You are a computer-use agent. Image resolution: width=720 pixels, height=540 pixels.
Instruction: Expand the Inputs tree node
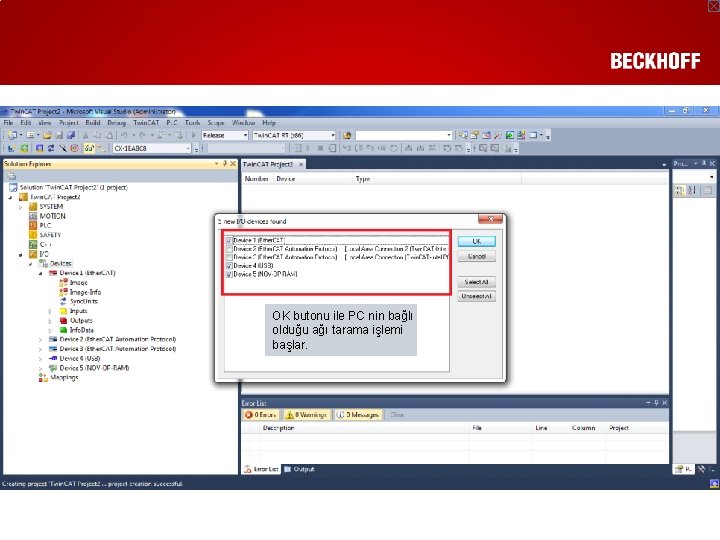pyautogui.click(x=50, y=311)
